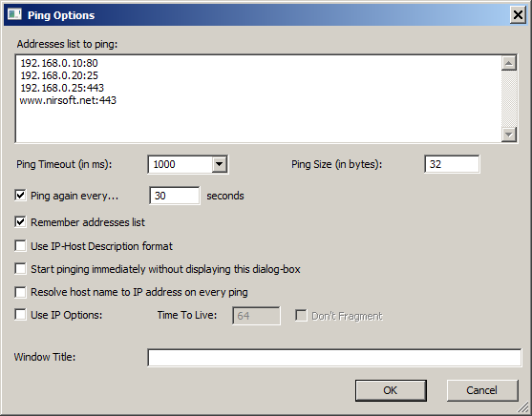Screen dimensions: 532x416
Task: Click OK to confirm ping options
Action: pyautogui.click(x=391, y=390)
